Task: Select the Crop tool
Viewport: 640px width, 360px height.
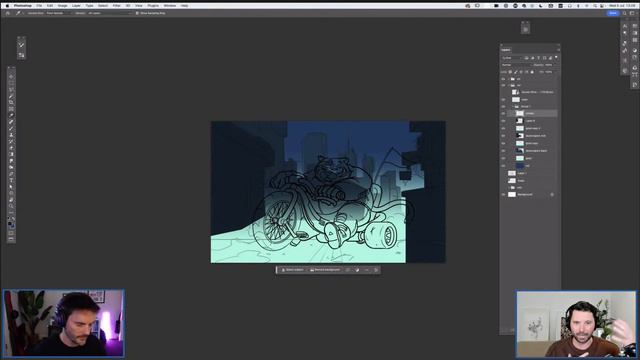Action: point(11,102)
